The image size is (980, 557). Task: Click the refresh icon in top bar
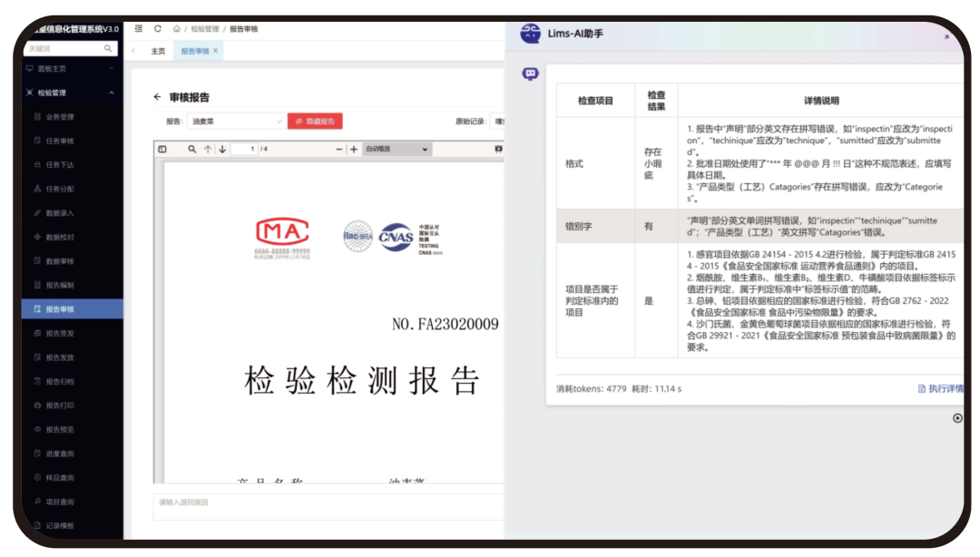click(x=158, y=29)
